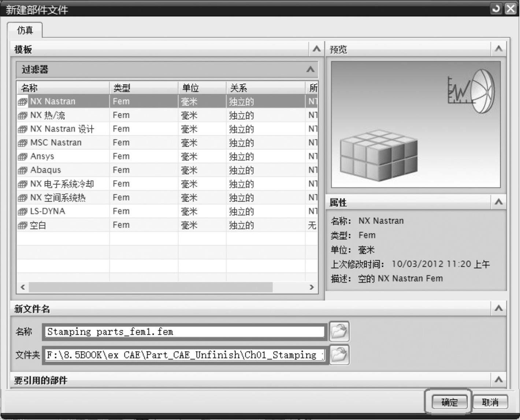This screenshot has height=420, width=520.
Task: Select NX 空间系统热 template
Action: [x=167, y=198]
